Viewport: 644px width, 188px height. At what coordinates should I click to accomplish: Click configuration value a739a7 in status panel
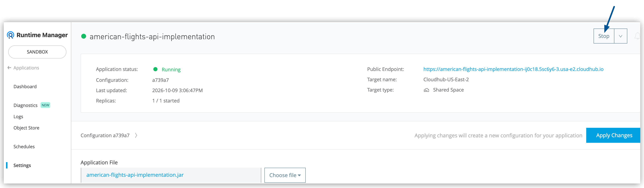[161, 80]
